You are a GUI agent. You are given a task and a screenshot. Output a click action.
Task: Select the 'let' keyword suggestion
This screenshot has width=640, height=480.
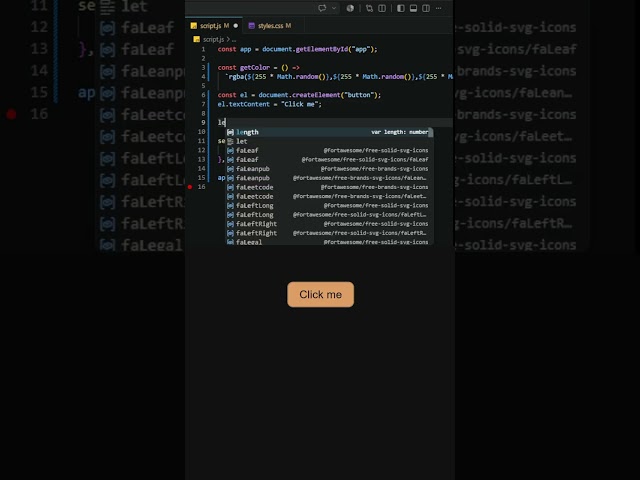pyautogui.click(x=329, y=141)
